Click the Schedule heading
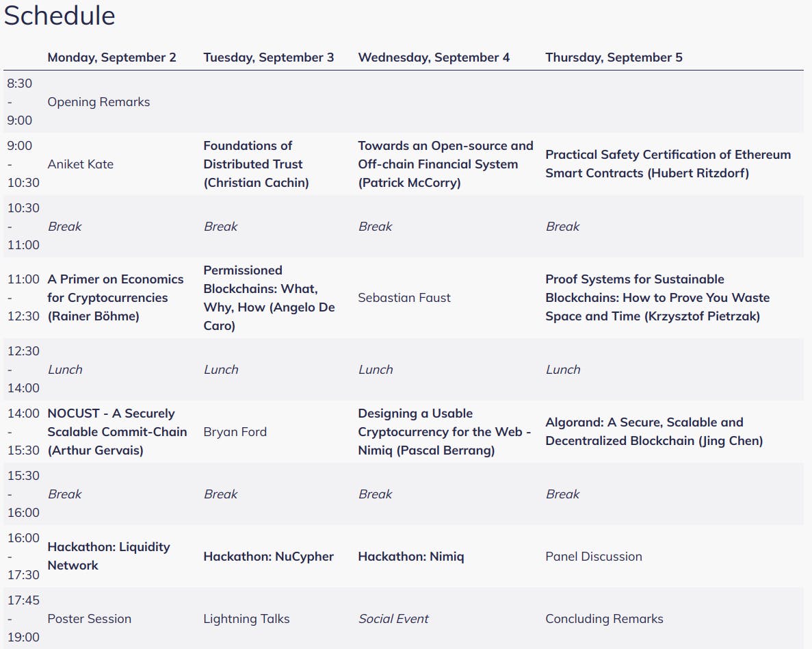 click(x=60, y=16)
